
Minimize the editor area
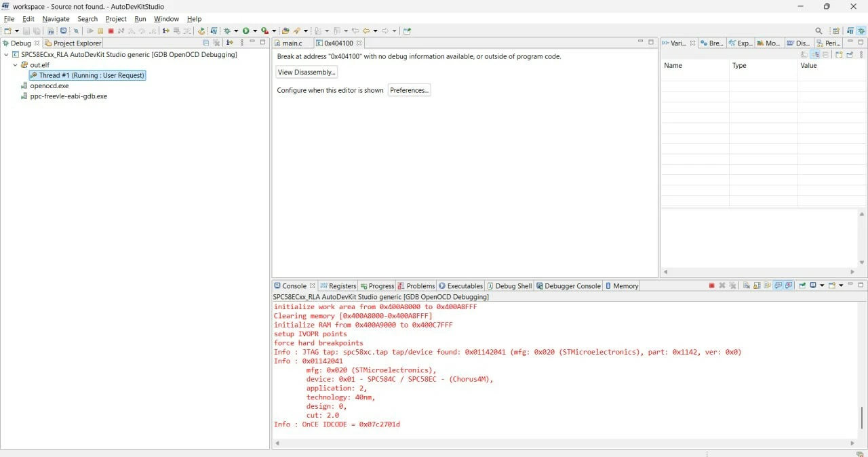(x=640, y=42)
